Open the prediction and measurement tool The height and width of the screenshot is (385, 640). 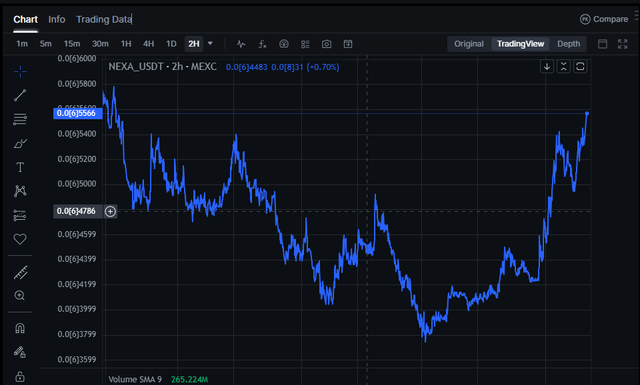(x=20, y=215)
